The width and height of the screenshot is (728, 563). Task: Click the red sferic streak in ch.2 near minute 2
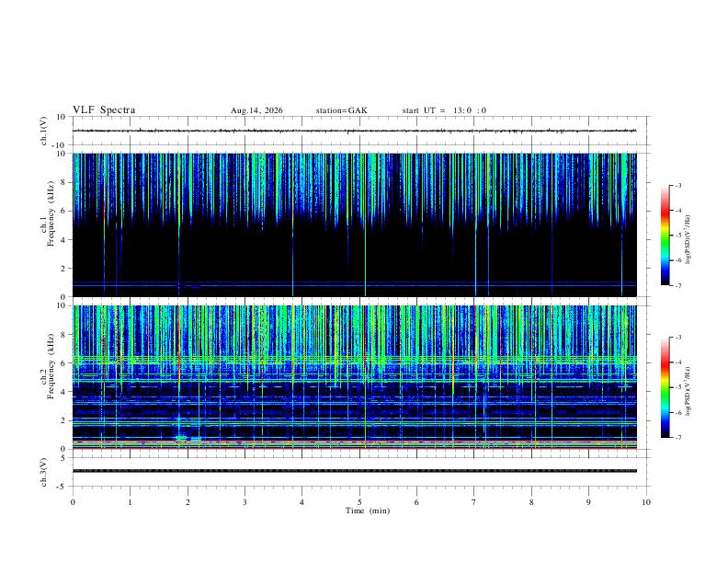178,353
